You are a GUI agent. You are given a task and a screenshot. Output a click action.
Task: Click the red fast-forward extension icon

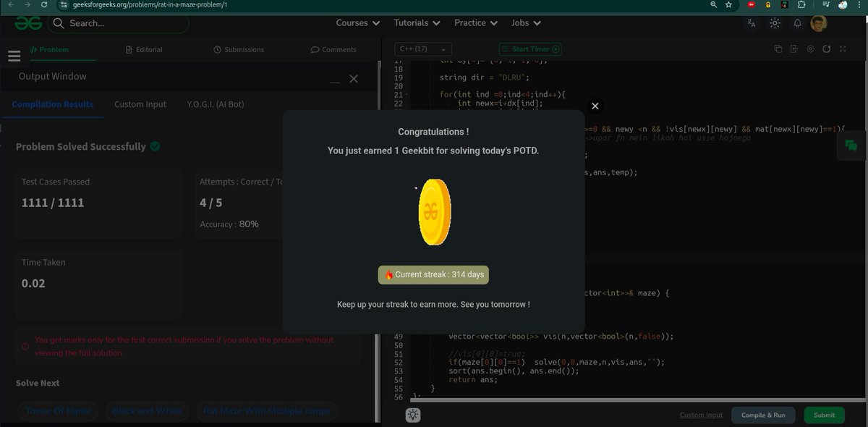pyautogui.click(x=752, y=5)
